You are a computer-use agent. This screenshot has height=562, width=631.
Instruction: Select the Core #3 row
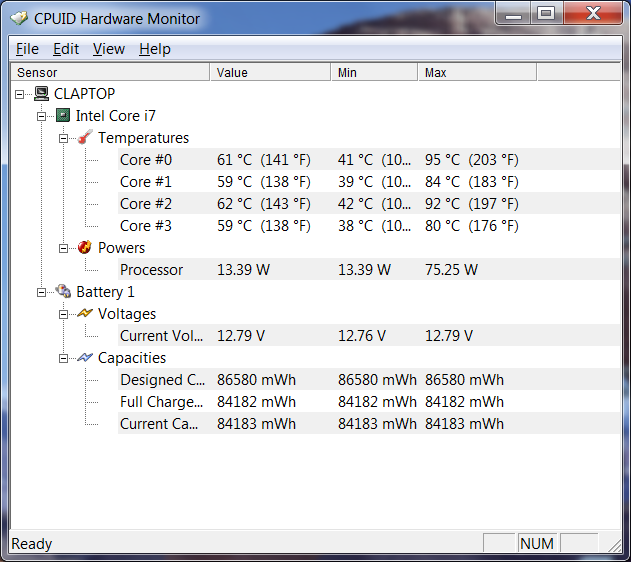pos(369,225)
